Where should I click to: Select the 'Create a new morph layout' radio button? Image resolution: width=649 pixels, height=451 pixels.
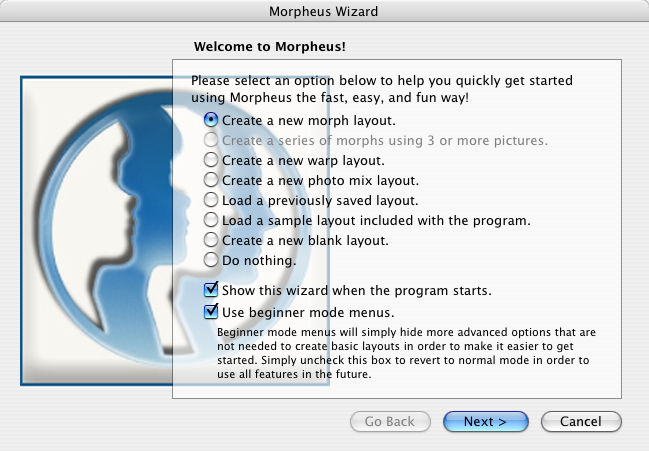(211, 119)
